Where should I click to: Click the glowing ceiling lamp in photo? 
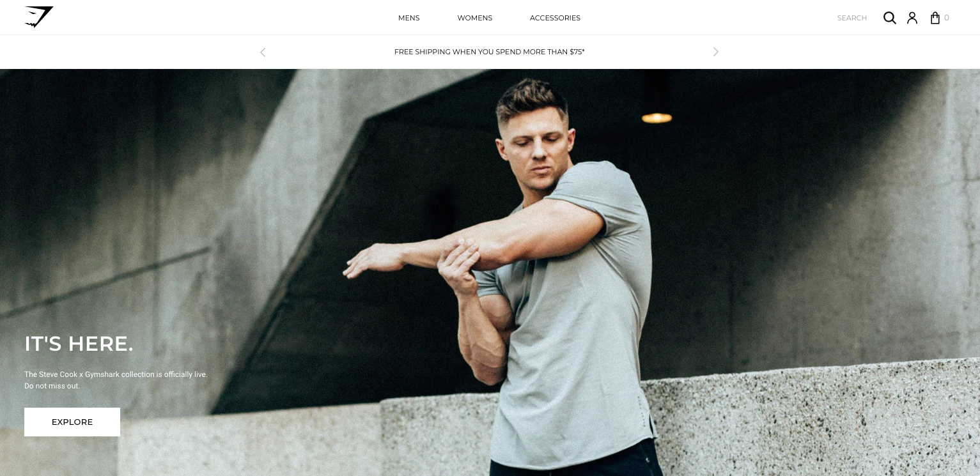tap(657, 118)
